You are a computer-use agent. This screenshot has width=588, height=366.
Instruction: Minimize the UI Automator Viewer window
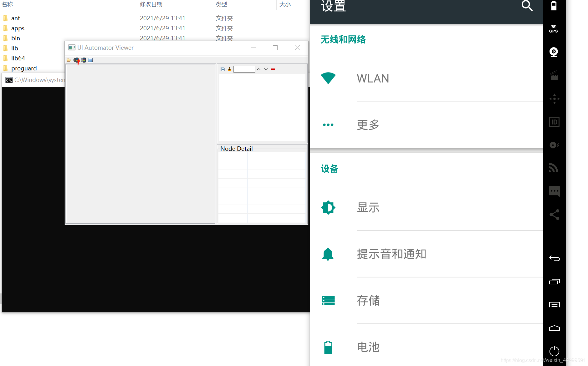tap(253, 48)
